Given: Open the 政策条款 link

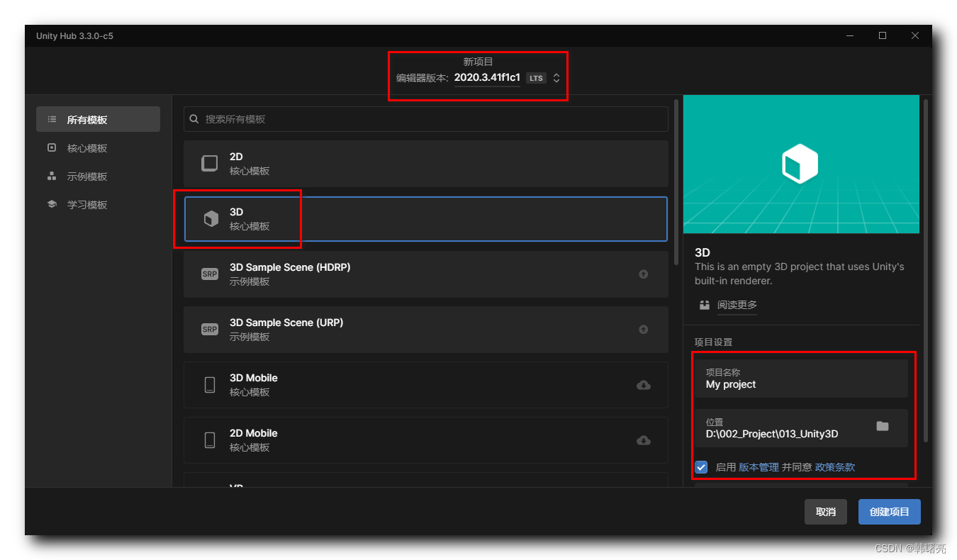Looking at the screenshot, I should (835, 467).
